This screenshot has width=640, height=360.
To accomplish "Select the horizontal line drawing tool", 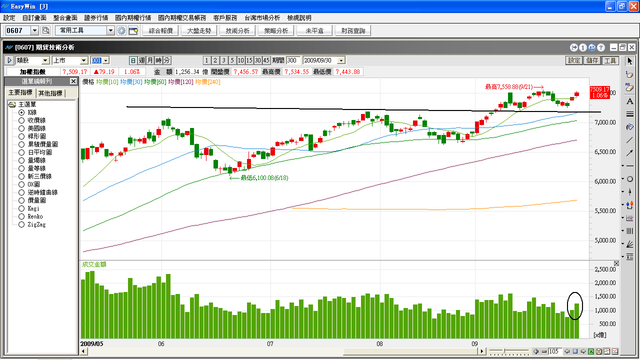I will point(630,166).
